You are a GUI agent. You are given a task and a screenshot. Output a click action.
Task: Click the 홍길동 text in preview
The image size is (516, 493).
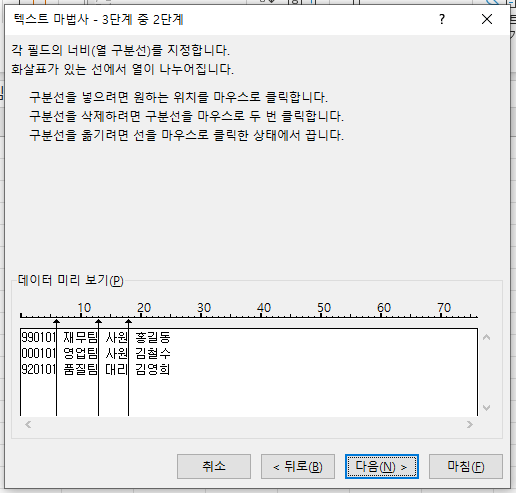[153, 337]
